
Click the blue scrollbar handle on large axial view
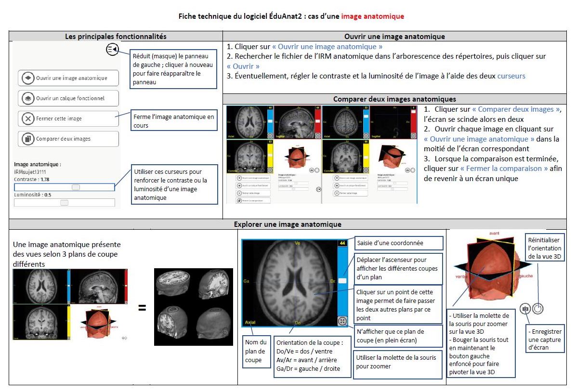point(342,280)
